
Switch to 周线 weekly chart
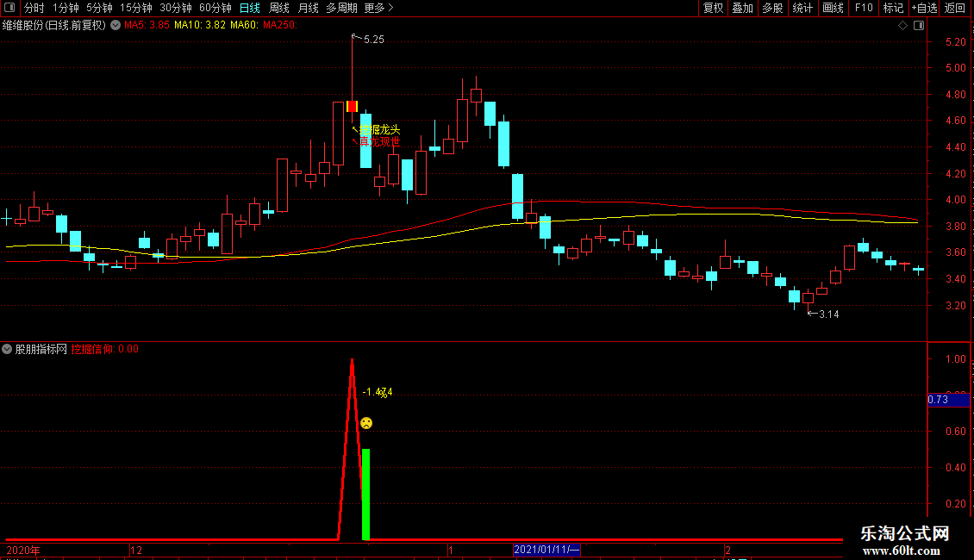279,8
